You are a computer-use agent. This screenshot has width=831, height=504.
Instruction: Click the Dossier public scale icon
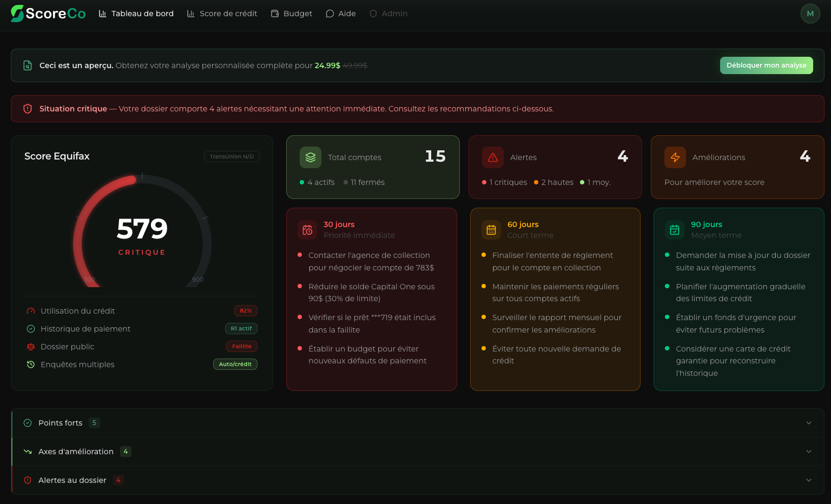tap(31, 347)
